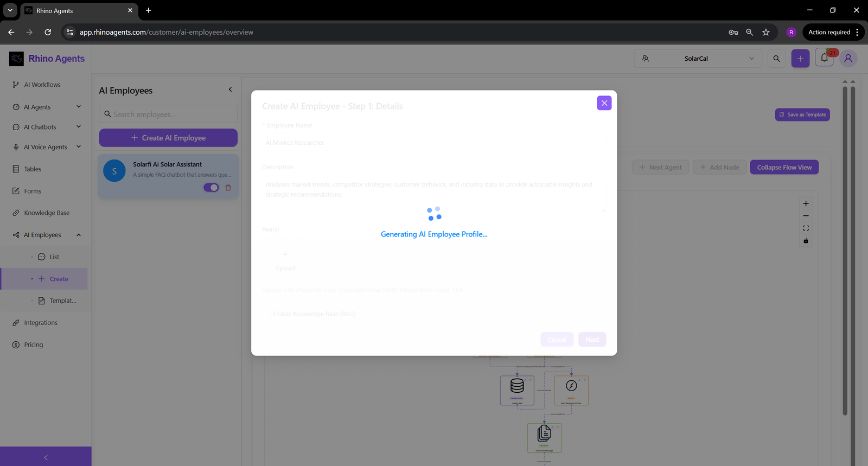The width and height of the screenshot is (868, 466).
Task: Collapse the AI Employees panel arrow
Action: [x=230, y=90]
